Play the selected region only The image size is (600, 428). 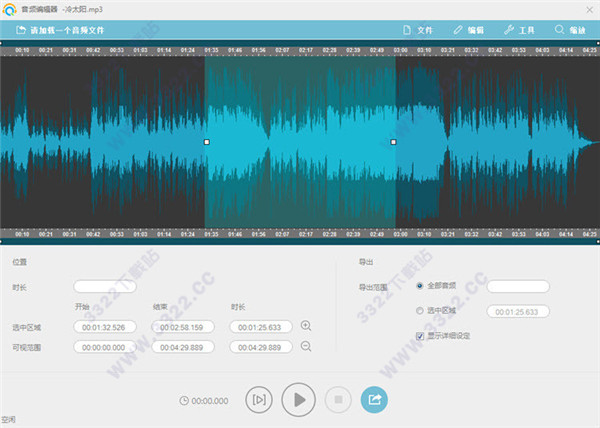coord(259,400)
